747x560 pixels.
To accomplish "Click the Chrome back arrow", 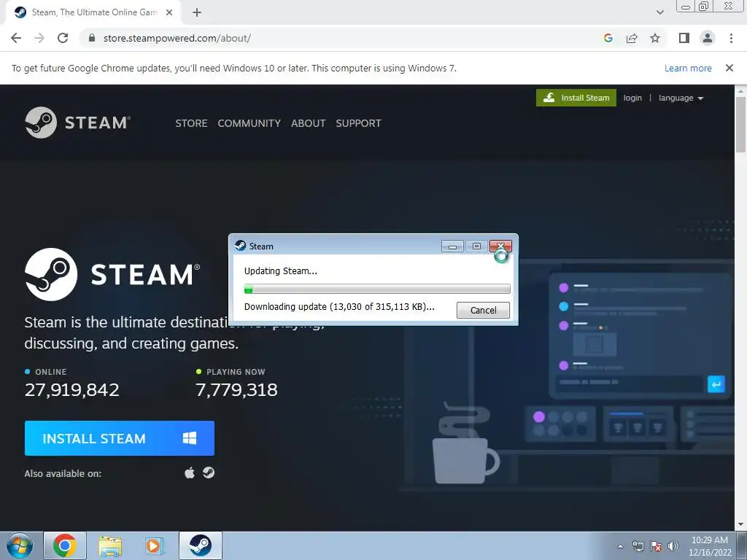I will click(x=16, y=38).
